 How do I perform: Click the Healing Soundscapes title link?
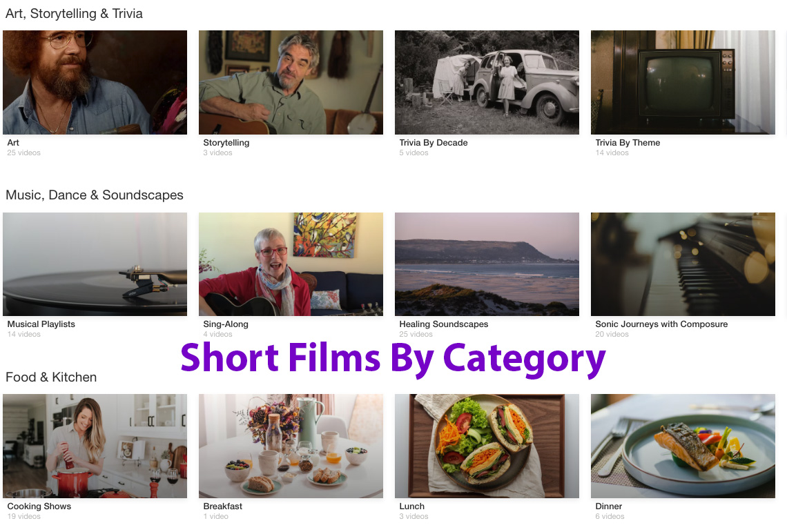pos(444,324)
